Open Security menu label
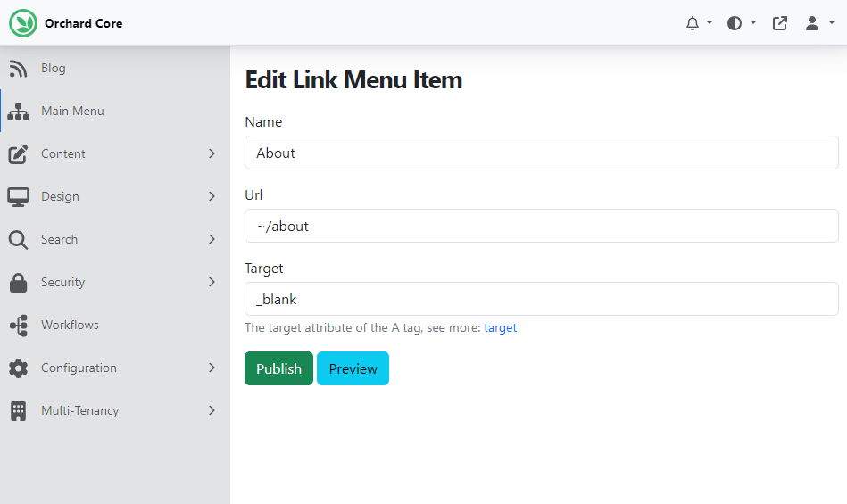847x504 pixels. click(x=62, y=282)
